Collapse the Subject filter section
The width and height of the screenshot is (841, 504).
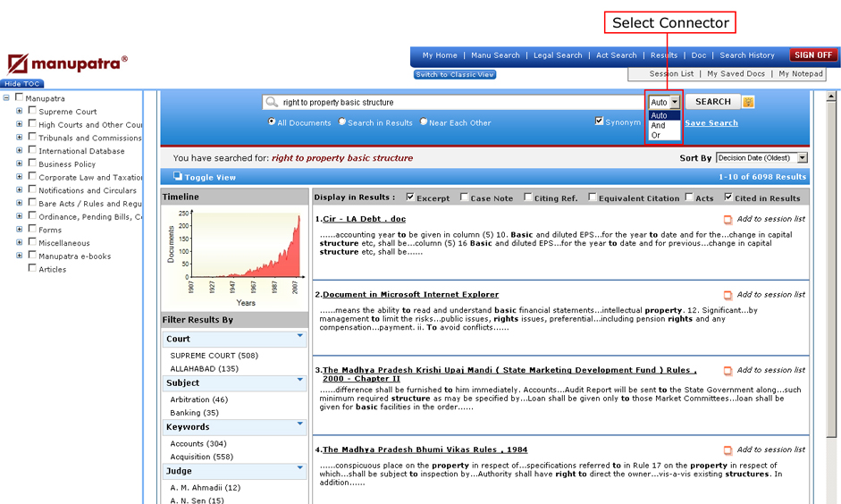(299, 380)
